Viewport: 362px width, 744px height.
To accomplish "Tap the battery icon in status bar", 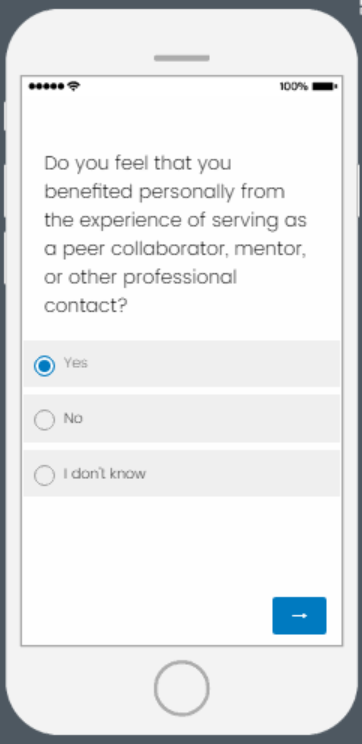I will tap(325, 86).
